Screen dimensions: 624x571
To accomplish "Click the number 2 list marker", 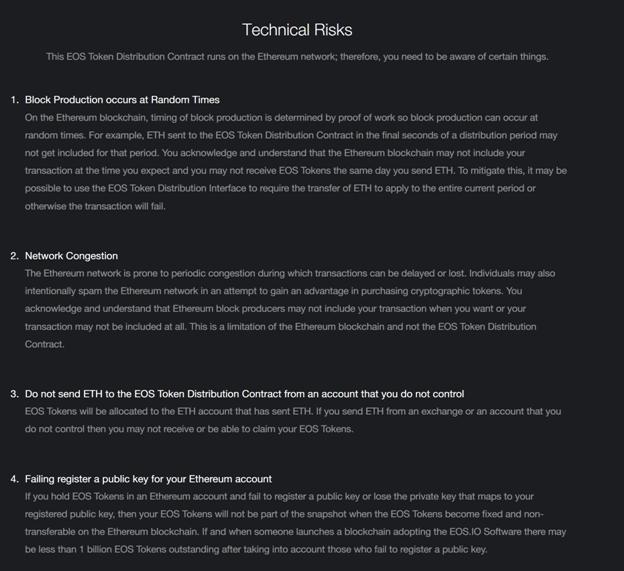I will click(15, 256).
